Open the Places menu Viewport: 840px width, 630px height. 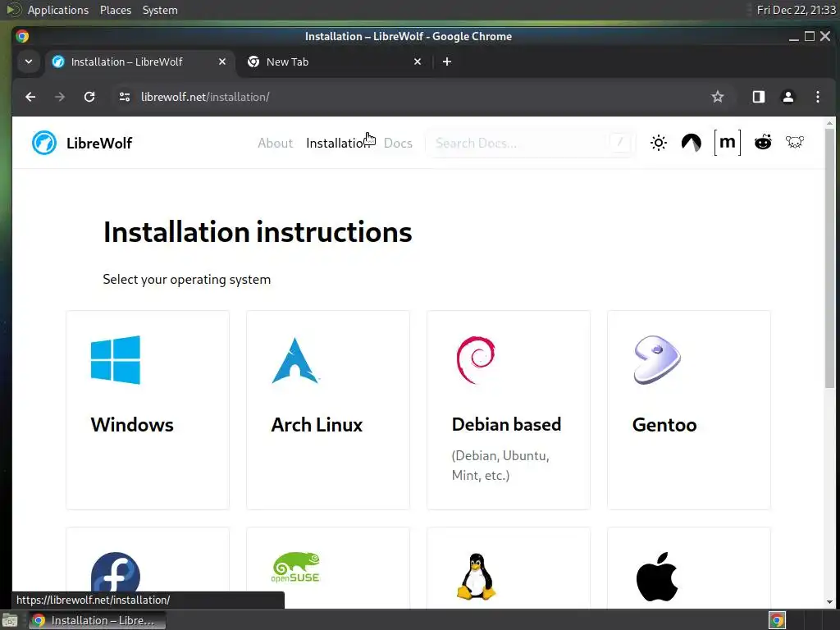(115, 10)
